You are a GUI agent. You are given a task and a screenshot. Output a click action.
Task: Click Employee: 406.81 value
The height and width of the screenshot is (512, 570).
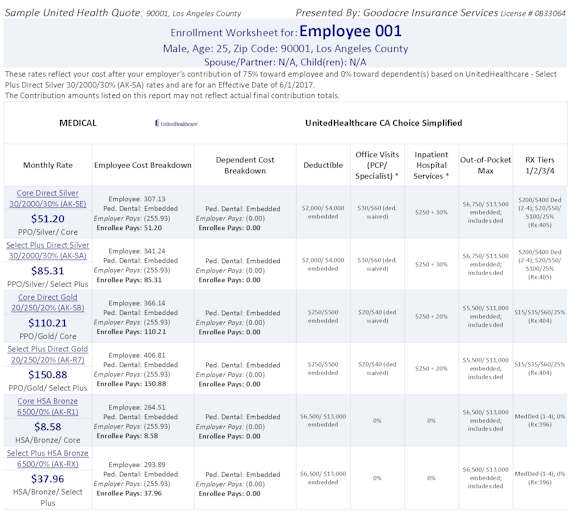[x=137, y=355]
